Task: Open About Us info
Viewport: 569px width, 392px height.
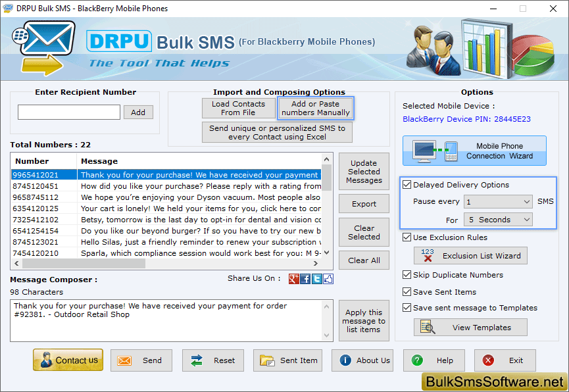Action: click(x=362, y=360)
